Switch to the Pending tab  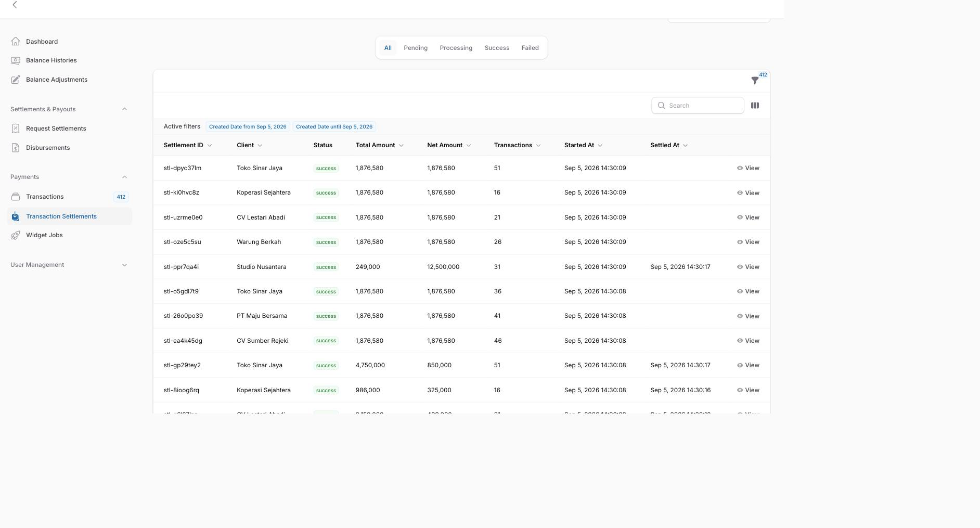(416, 48)
